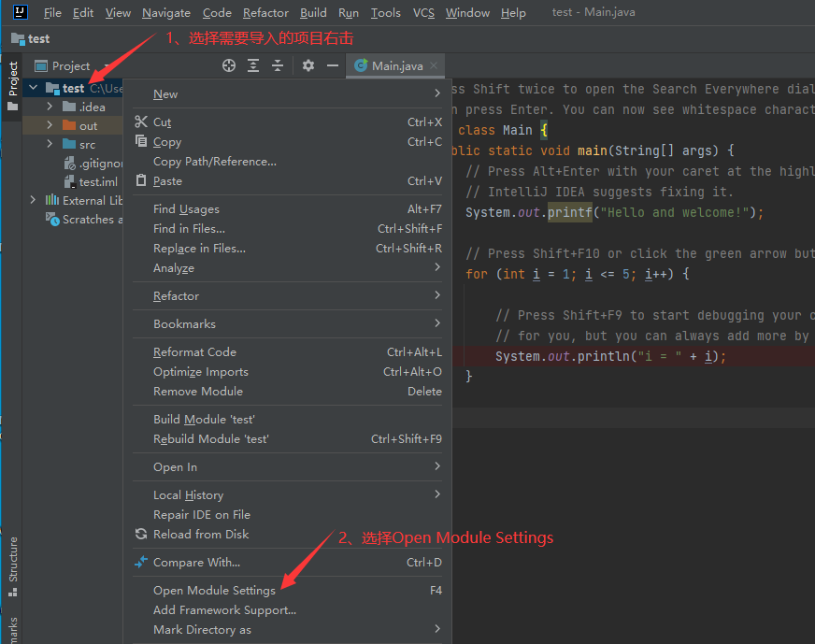
Task: Open the Refactor submenu in context menu
Action: point(288,296)
